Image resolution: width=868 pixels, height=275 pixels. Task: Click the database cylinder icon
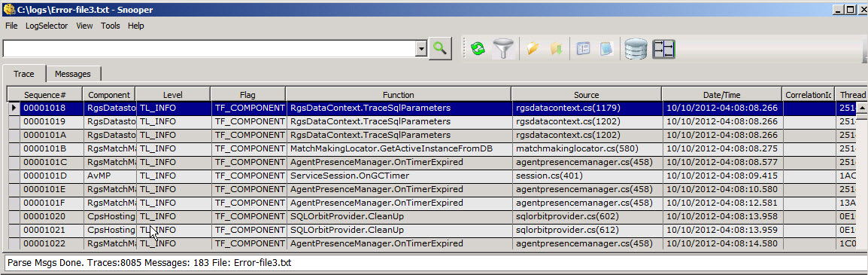point(636,49)
